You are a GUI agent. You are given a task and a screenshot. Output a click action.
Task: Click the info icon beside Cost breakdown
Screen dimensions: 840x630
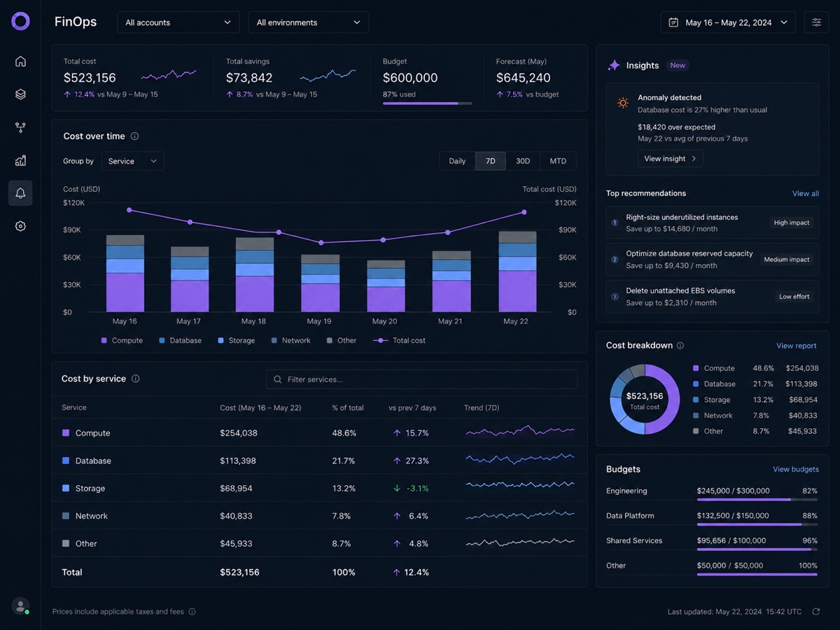[x=680, y=345]
